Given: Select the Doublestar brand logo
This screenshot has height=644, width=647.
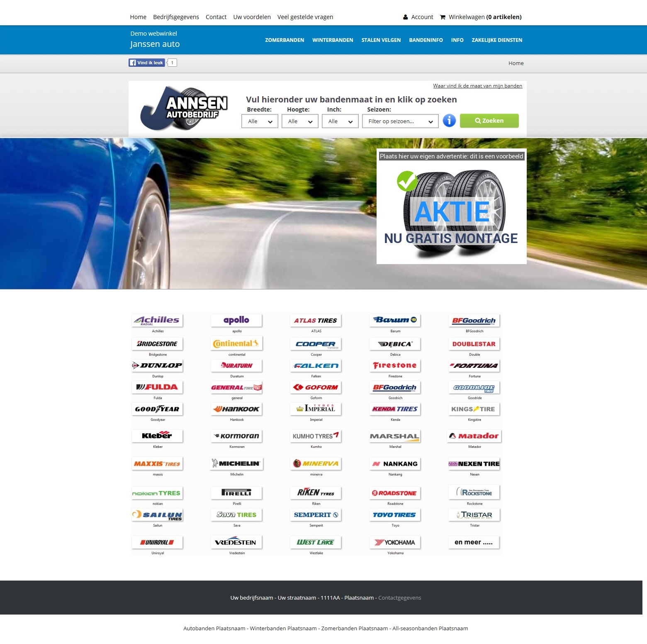Looking at the screenshot, I should coord(474,344).
